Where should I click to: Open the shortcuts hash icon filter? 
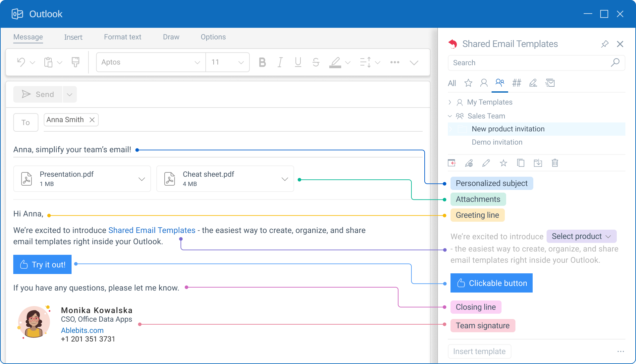pos(517,83)
